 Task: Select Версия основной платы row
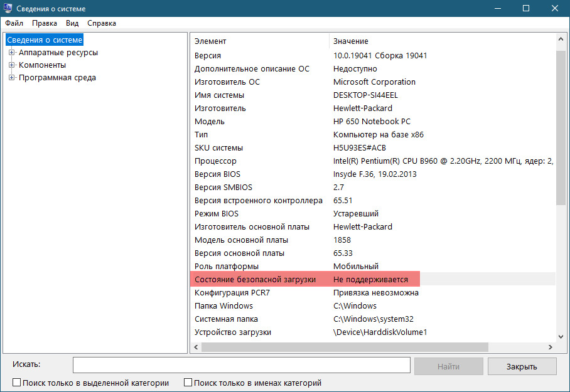373,253
